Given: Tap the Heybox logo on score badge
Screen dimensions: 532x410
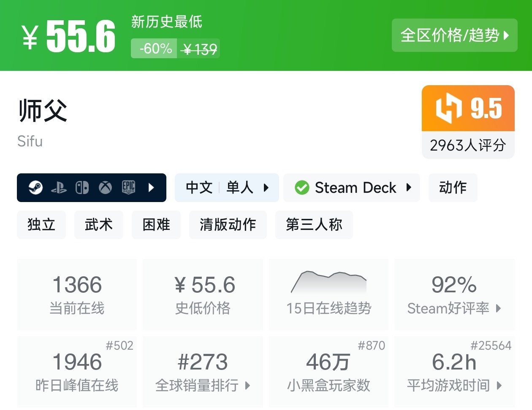Looking at the screenshot, I should click(x=448, y=108).
